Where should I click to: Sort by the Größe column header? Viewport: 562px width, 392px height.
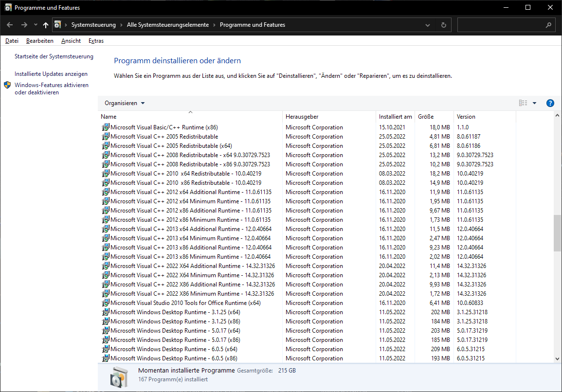434,116
